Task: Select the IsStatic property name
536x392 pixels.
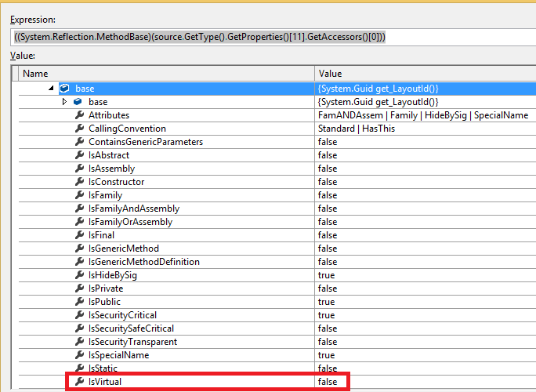Action: (x=103, y=368)
